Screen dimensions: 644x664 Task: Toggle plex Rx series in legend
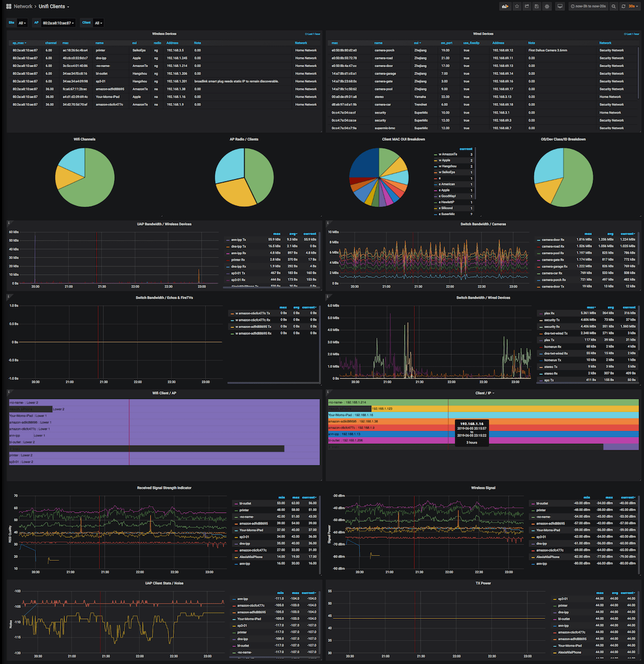[549, 313]
